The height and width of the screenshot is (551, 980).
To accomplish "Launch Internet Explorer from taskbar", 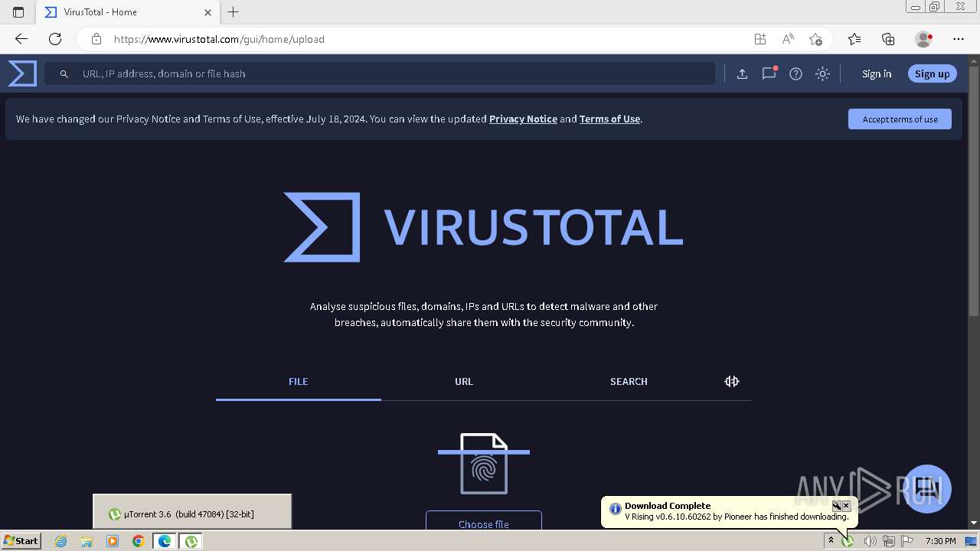I will pyautogui.click(x=61, y=541).
